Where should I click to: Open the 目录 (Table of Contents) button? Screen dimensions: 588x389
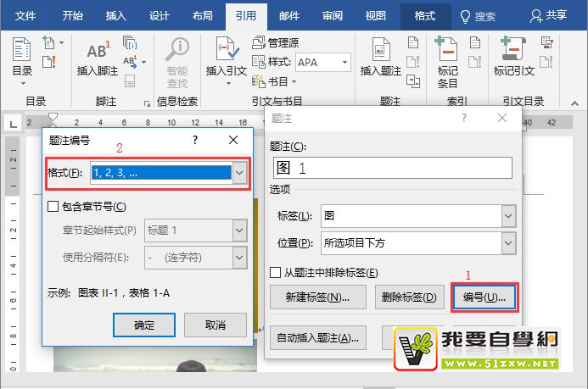pyautogui.click(x=22, y=60)
